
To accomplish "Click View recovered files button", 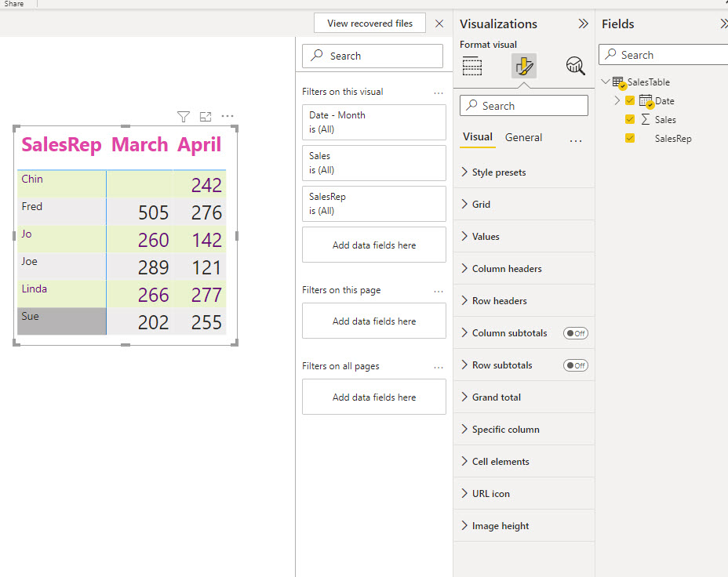I will coord(369,24).
